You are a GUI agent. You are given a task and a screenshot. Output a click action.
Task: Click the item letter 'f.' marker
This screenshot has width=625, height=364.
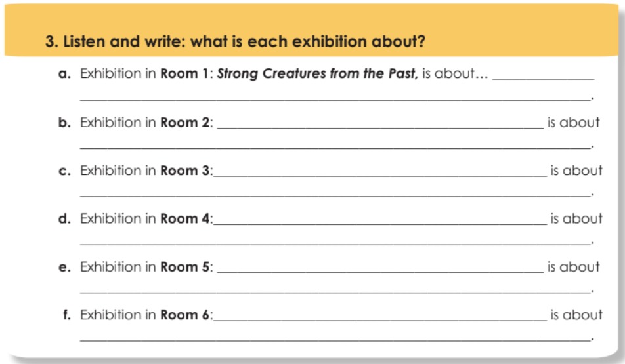pyautogui.click(x=67, y=315)
